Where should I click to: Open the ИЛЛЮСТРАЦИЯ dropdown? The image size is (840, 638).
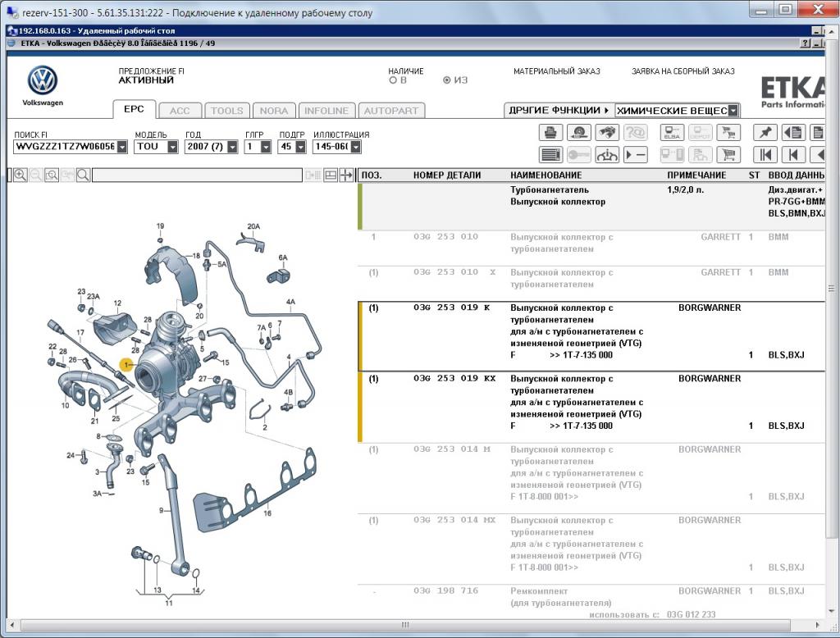pyautogui.click(x=356, y=146)
